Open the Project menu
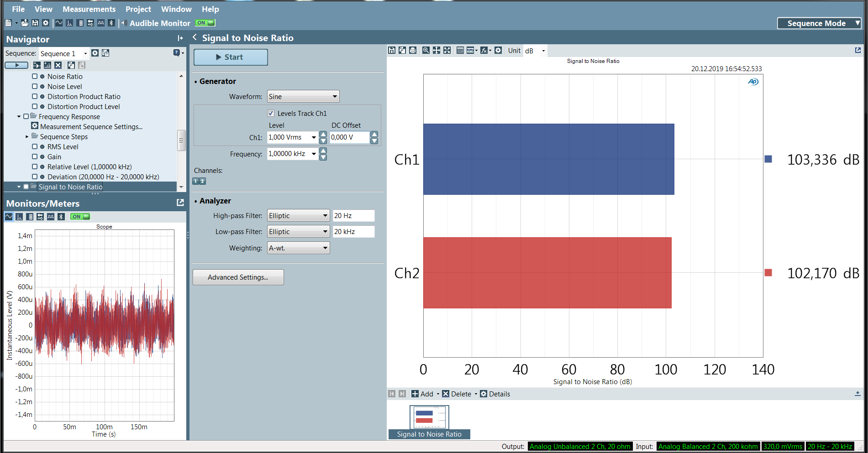Screen dimensions: 868x453 [x=138, y=9]
